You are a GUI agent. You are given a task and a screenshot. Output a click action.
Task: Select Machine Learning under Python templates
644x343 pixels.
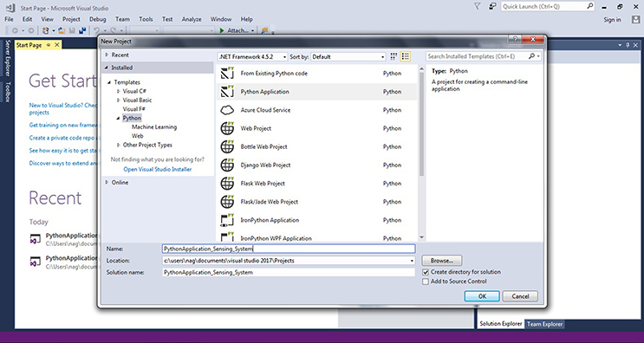[154, 127]
